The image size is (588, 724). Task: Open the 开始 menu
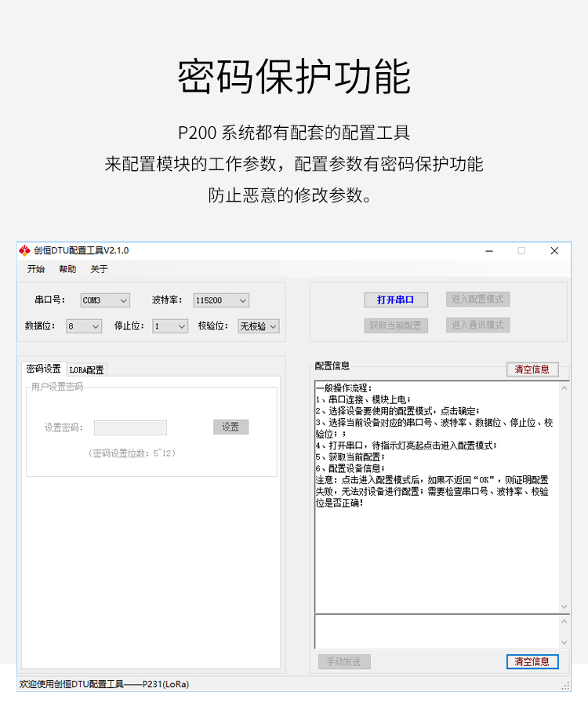[x=36, y=269]
